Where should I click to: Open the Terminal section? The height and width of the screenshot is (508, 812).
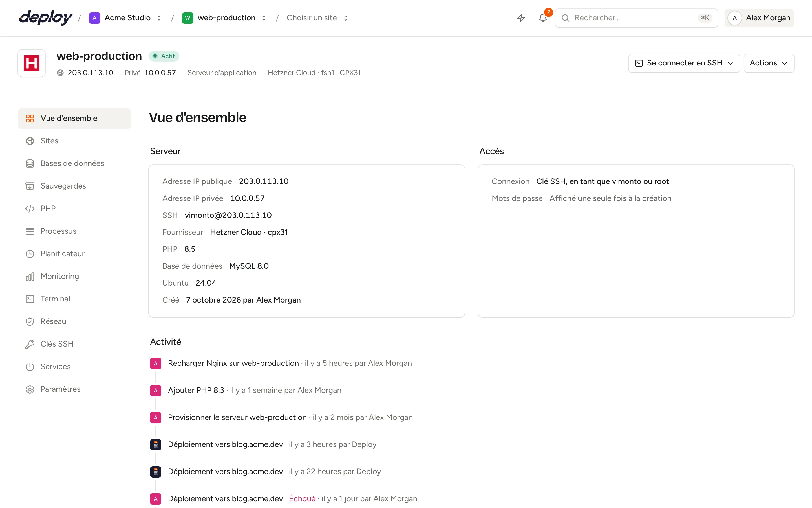[x=74, y=299]
